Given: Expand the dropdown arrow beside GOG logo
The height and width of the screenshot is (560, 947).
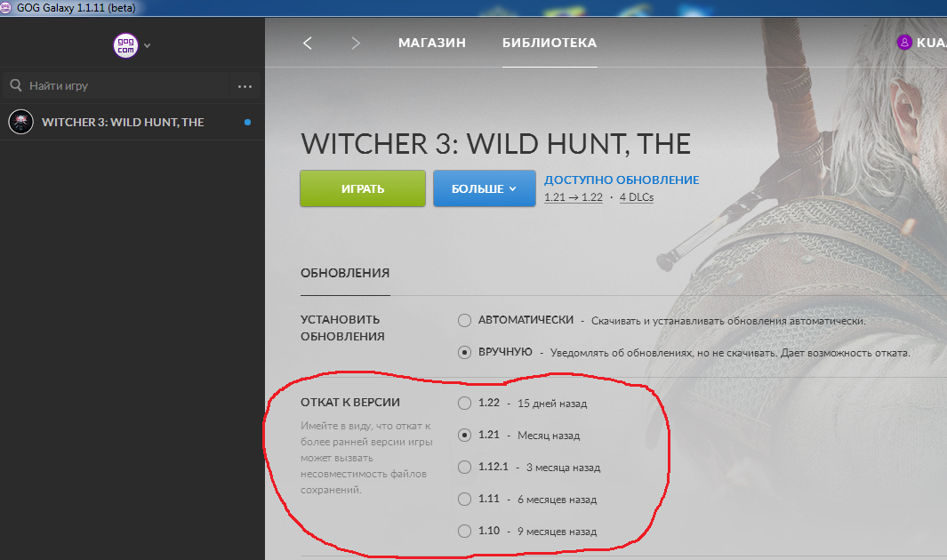Looking at the screenshot, I should (148, 46).
